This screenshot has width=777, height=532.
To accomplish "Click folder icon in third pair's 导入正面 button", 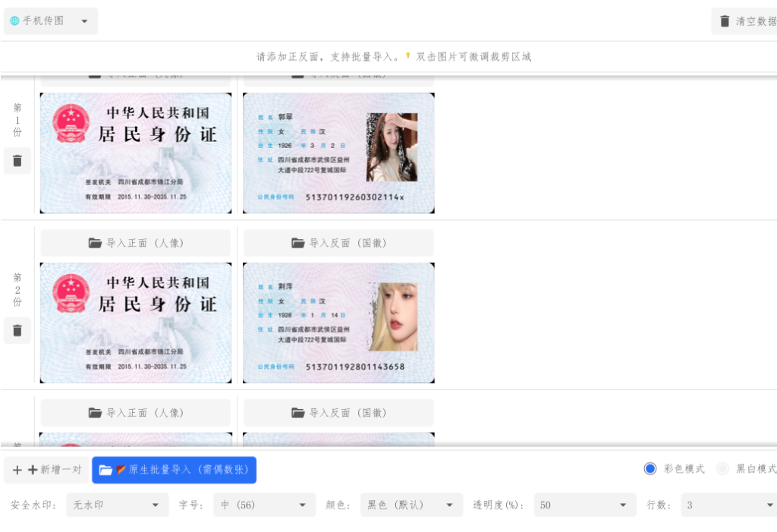I will 95,413.
